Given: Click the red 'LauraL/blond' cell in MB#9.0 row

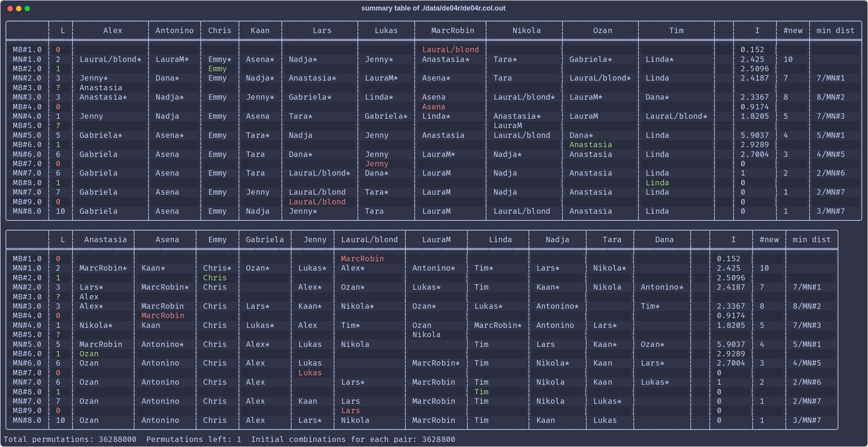Looking at the screenshot, I should [317, 202].
